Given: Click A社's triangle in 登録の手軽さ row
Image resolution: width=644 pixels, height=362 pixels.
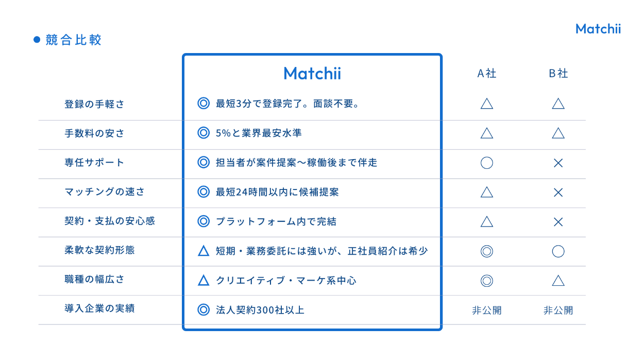Looking at the screenshot, I should (x=486, y=104).
